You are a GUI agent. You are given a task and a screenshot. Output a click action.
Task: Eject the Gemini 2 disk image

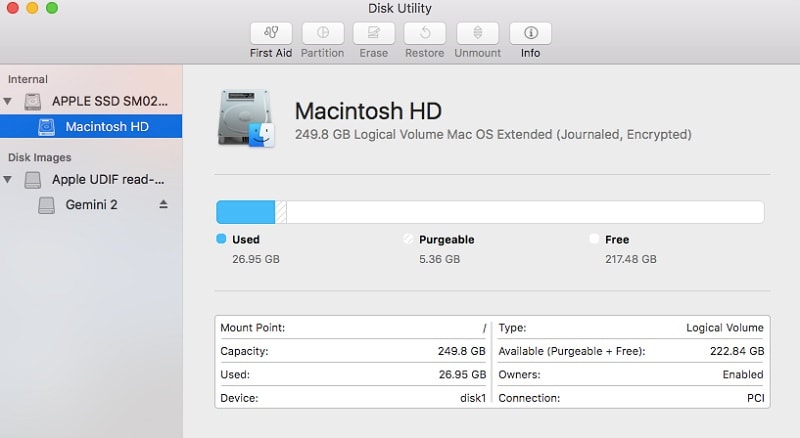pyautogui.click(x=163, y=204)
